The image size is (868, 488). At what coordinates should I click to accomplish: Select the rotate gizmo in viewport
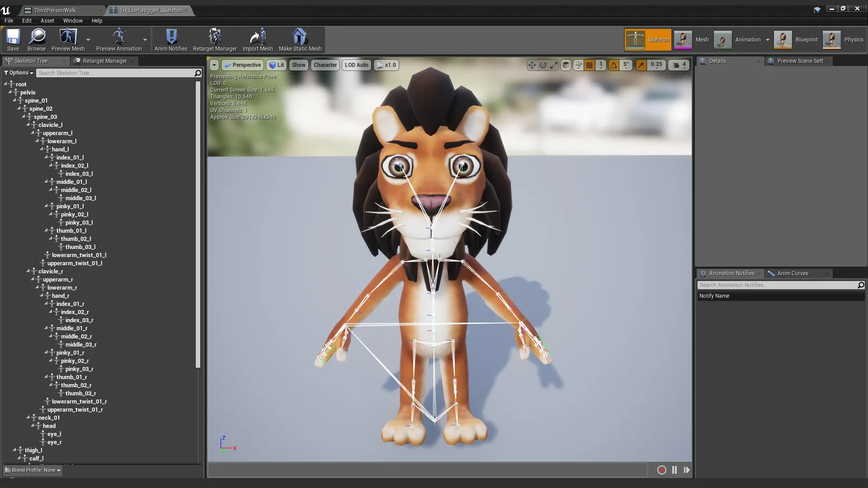(x=543, y=65)
